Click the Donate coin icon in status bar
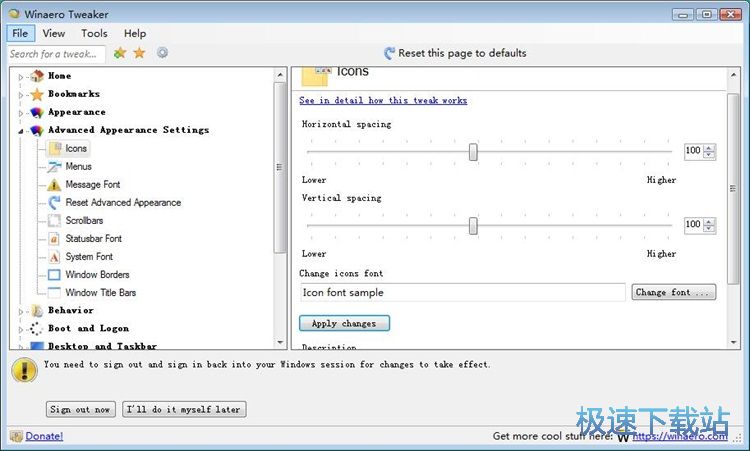Screen dimensions: 750x451 click(16, 436)
